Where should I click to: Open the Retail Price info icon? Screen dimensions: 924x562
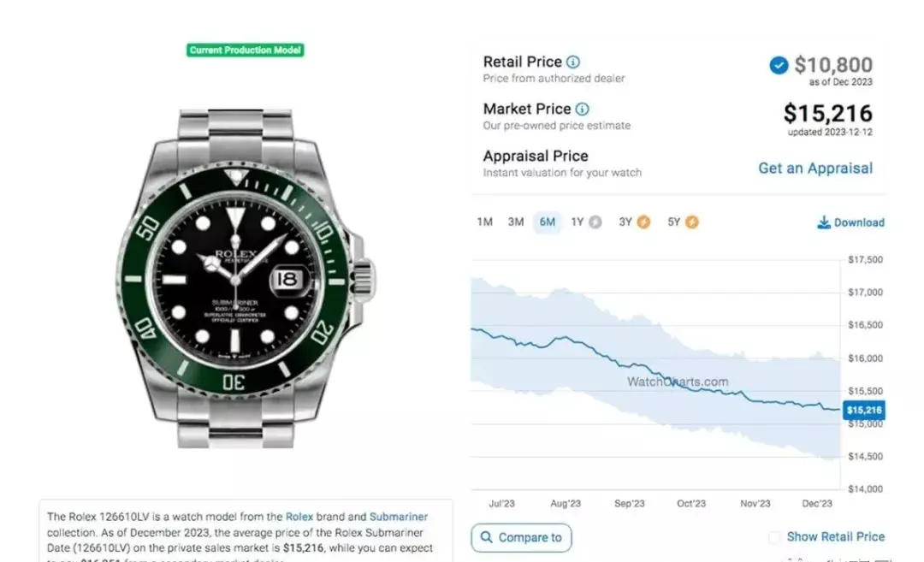(x=572, y=62)
